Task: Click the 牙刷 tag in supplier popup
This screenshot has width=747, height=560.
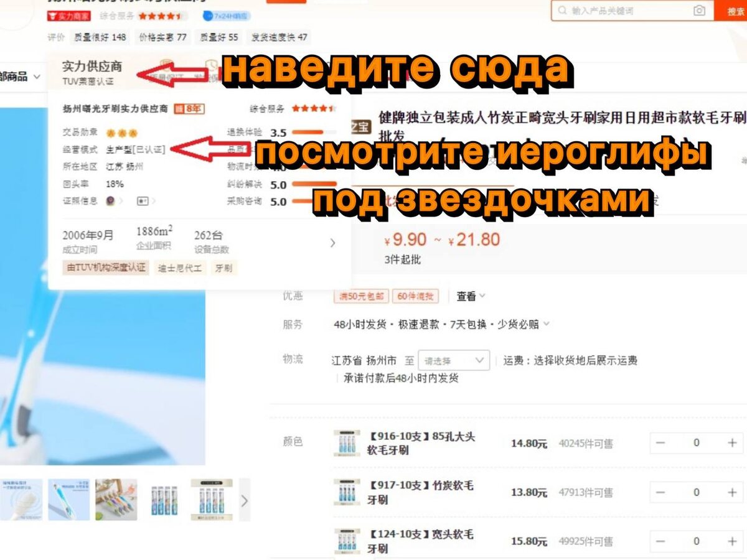Action: click(x=223, y=268)
